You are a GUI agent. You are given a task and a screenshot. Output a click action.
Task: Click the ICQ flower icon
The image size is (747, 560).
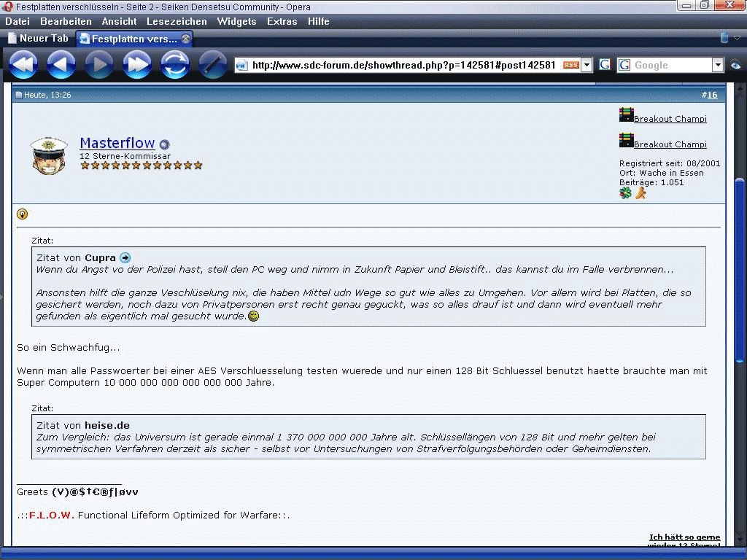coord(625,192)
